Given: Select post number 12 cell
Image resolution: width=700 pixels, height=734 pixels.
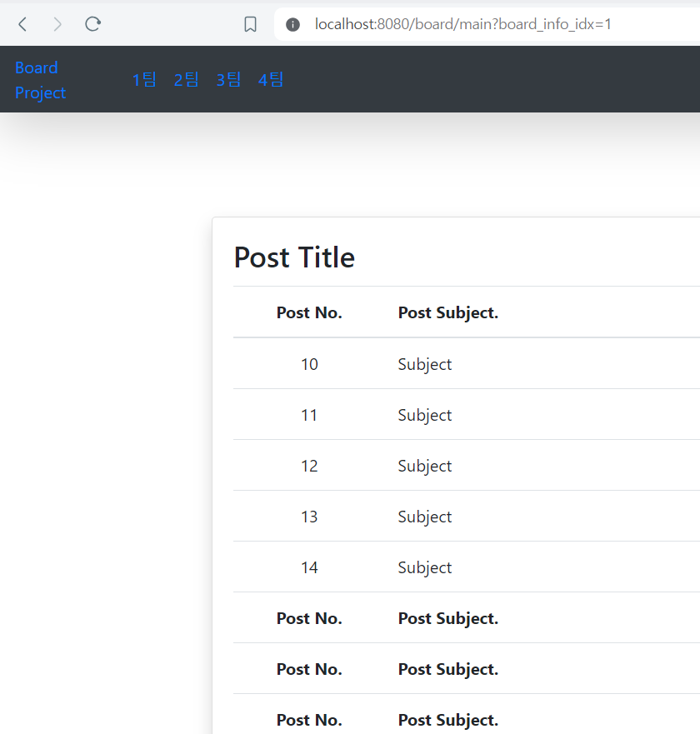Looking at the screenshot, I should click(x=309, y=466).
